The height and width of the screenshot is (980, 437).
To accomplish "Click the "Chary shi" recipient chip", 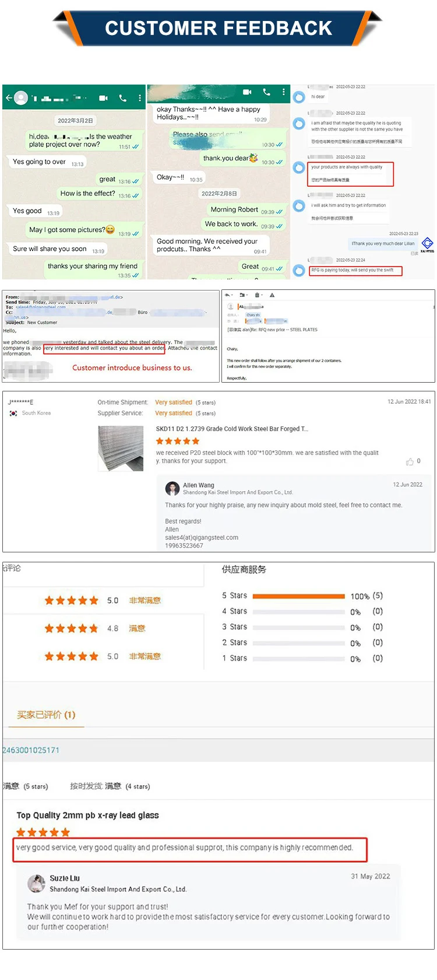I will [x=253, y=315].
